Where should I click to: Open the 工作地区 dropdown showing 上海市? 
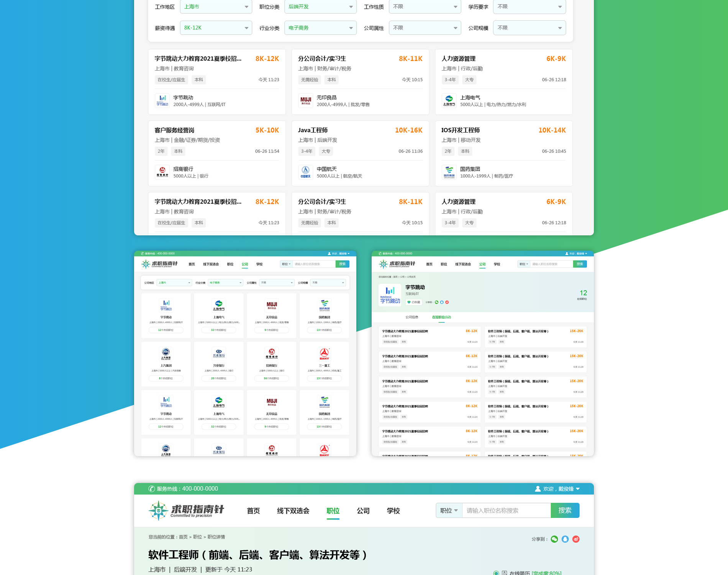[x=216, y=7]
